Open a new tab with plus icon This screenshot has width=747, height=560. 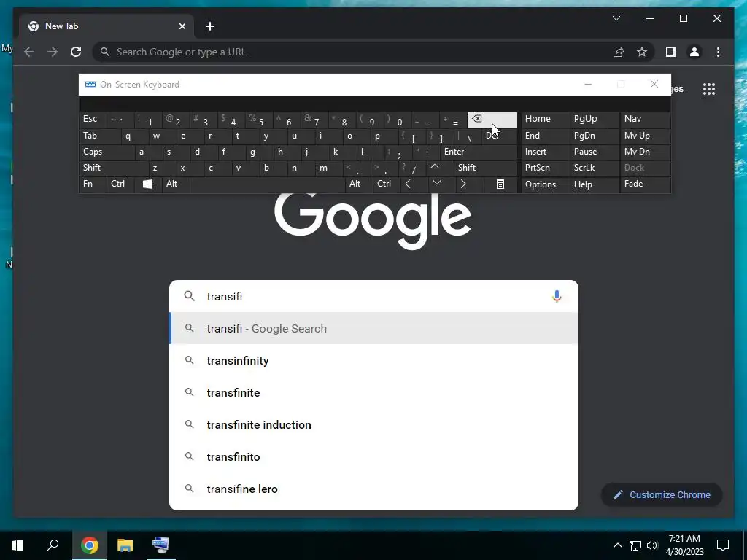[x=210, y=26]
